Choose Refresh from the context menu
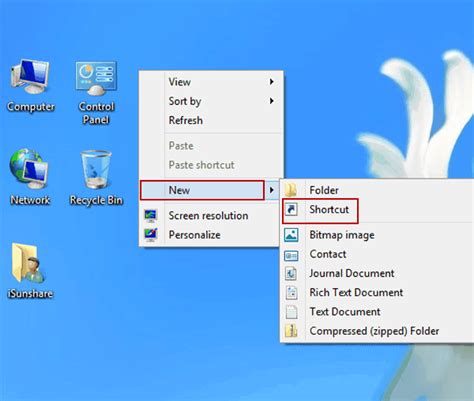The height and width of the screenshot is (401, 474). pyautogui.click(x=211, y=120)
